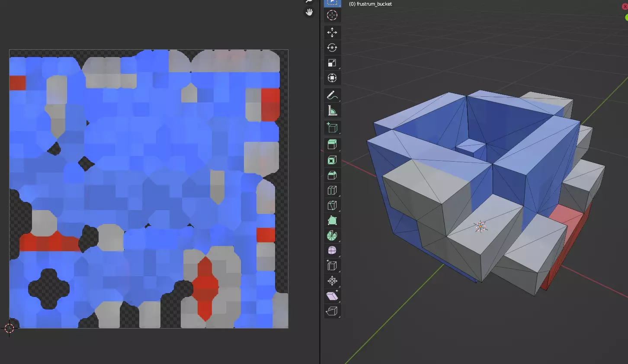This screenshot has height=364, width=628.
Task: Select the Knife tool
Action: [332, 205]
